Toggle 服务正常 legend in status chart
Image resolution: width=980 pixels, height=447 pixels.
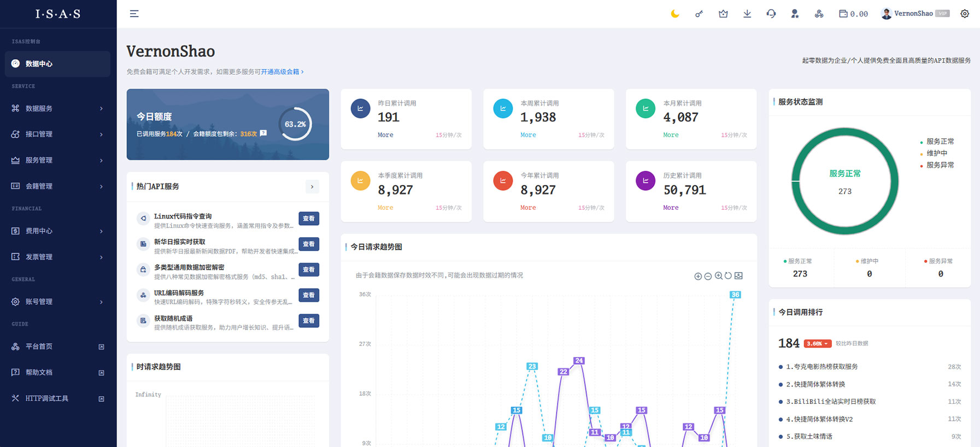937,142
